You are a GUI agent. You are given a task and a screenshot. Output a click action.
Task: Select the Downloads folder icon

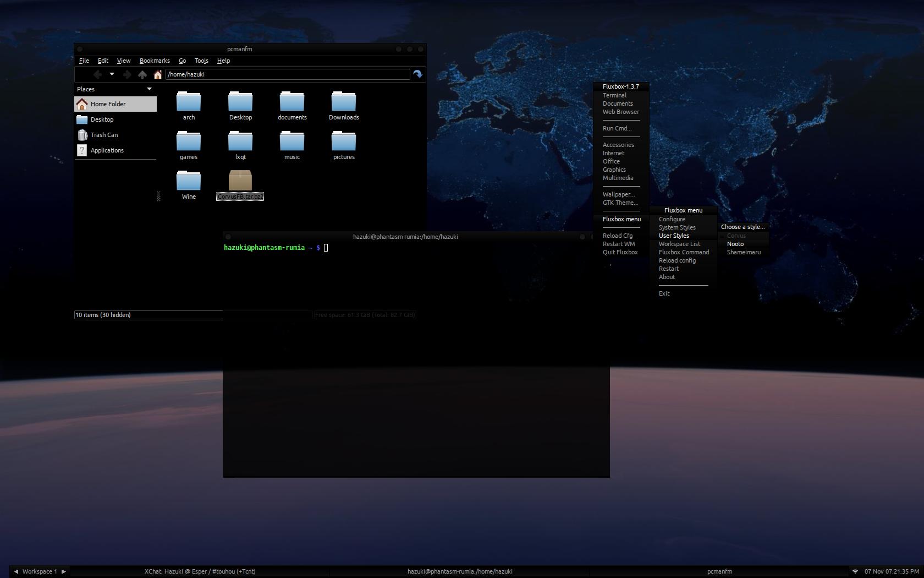[x=344, y=102]
